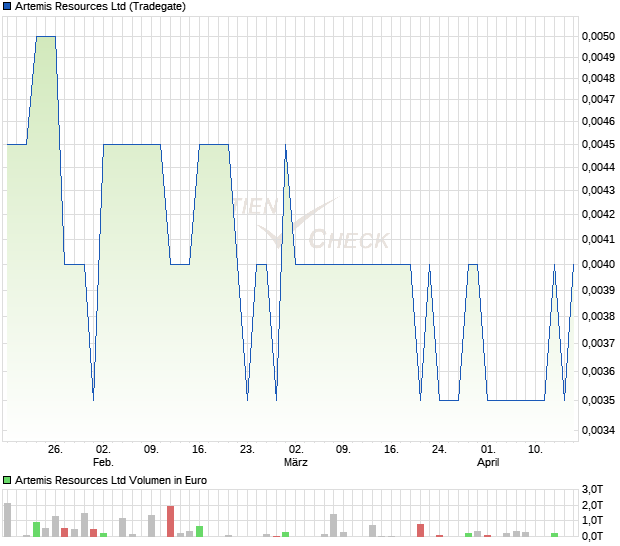Click the tallest red volume bar
Viewport: 620px width, 546px height.
pyautogui.click(x=170, y=521)
